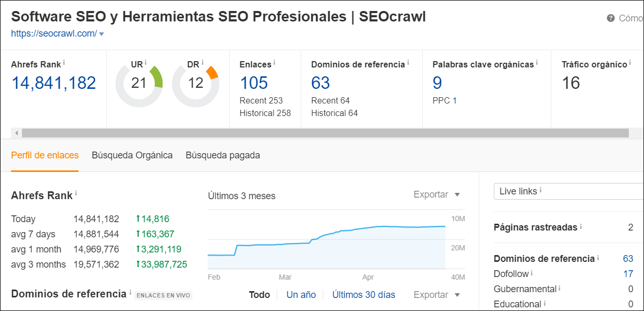
Task: Click the Palabras clave orgánicas info icon
Action: click(x=537, y=61)
